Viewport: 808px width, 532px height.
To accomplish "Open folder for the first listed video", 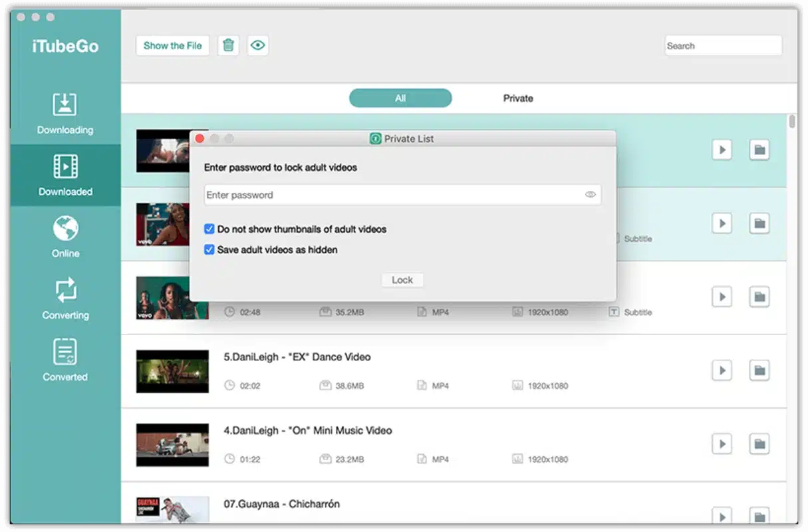I will tap(759, 150).
